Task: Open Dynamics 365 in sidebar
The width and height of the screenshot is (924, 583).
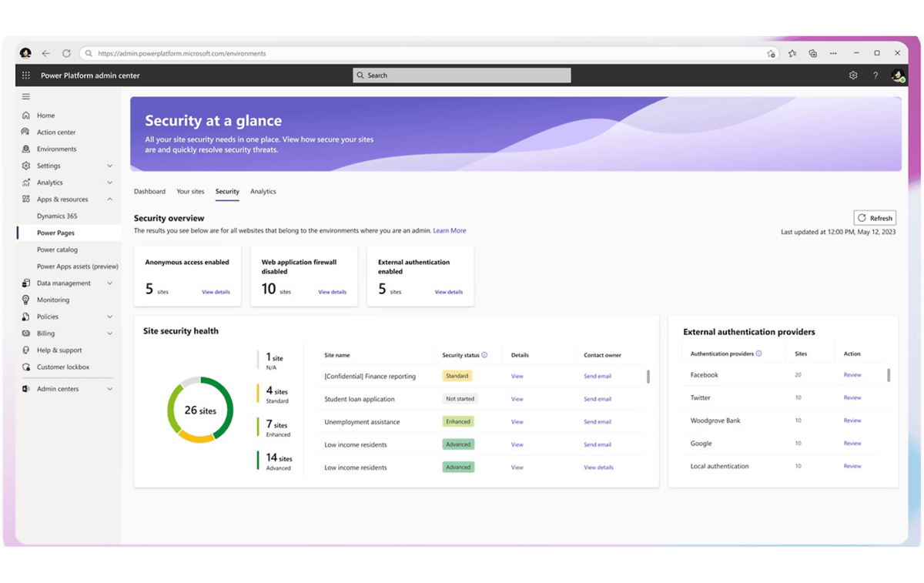Action: click(x=57, y=216)
